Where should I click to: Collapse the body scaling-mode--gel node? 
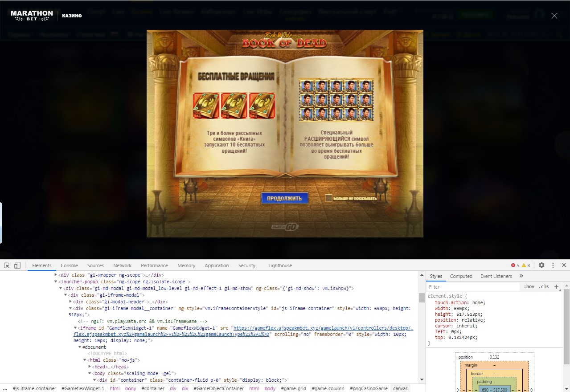tap(90, 373)
